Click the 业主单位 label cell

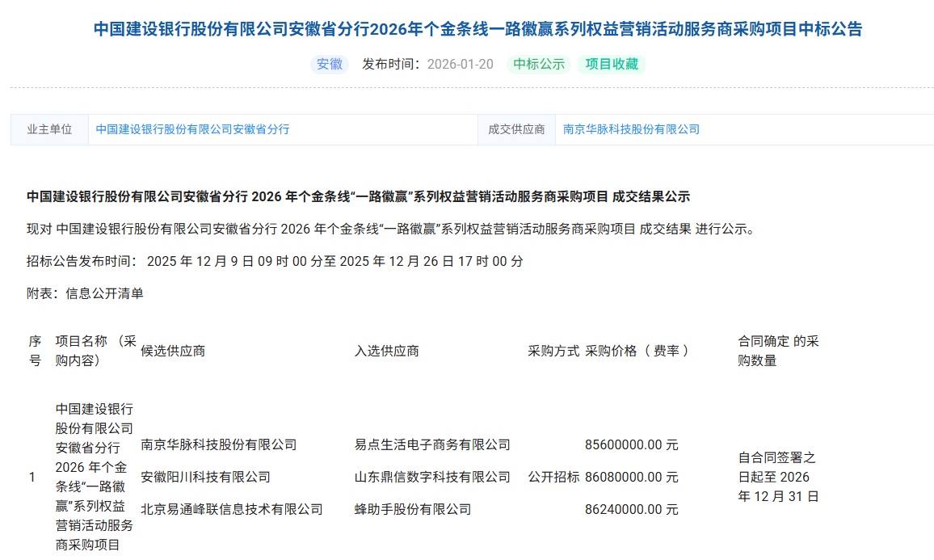tap(49, 129)
